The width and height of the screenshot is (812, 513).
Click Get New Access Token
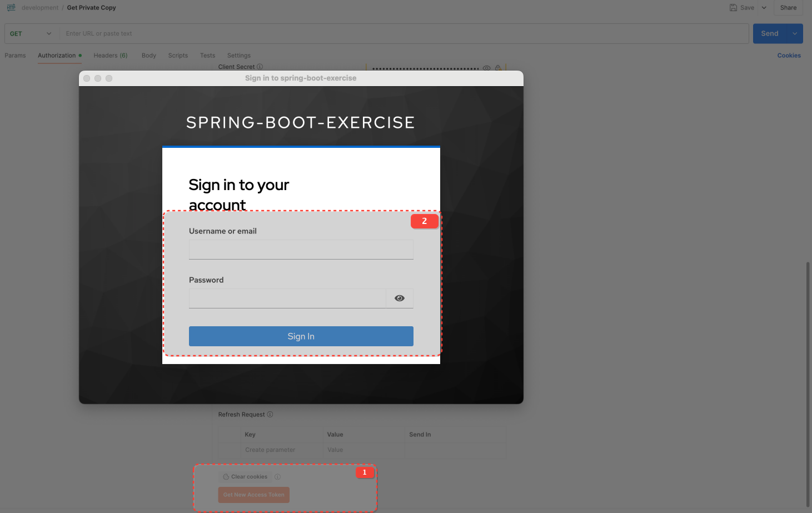(x=253, y=495)
